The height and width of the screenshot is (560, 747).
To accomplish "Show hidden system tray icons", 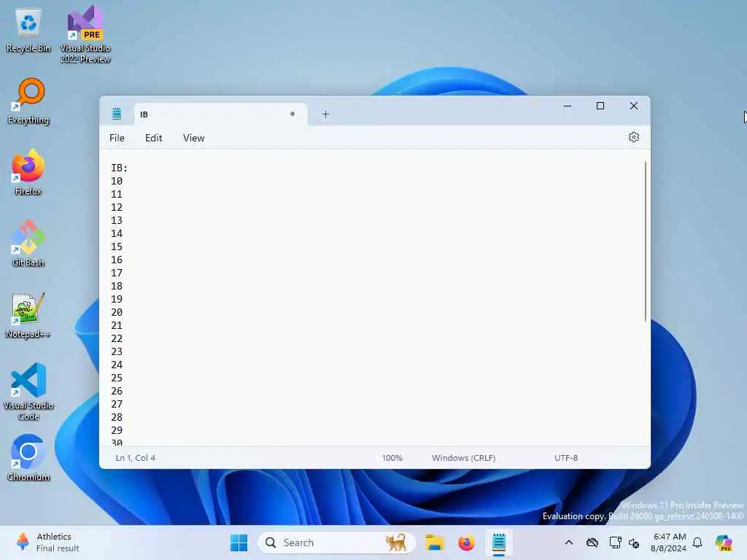I will [x=569, y=542].
